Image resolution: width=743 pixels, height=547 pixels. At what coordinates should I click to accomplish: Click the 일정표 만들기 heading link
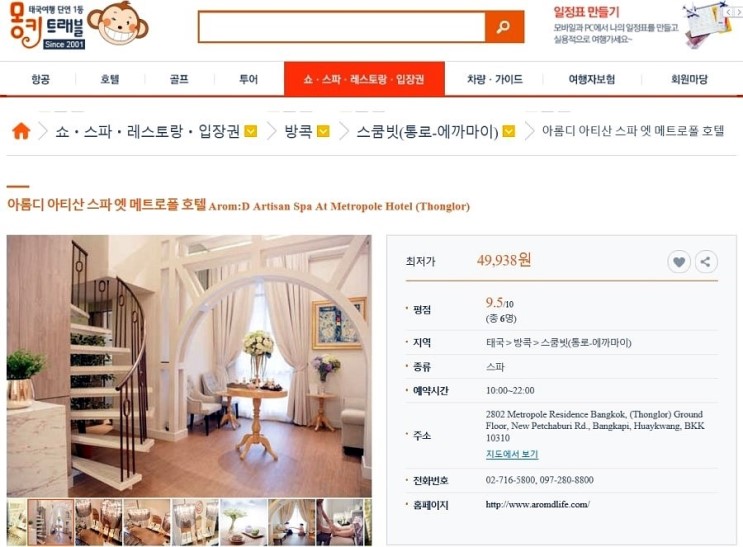pos(586,12)
